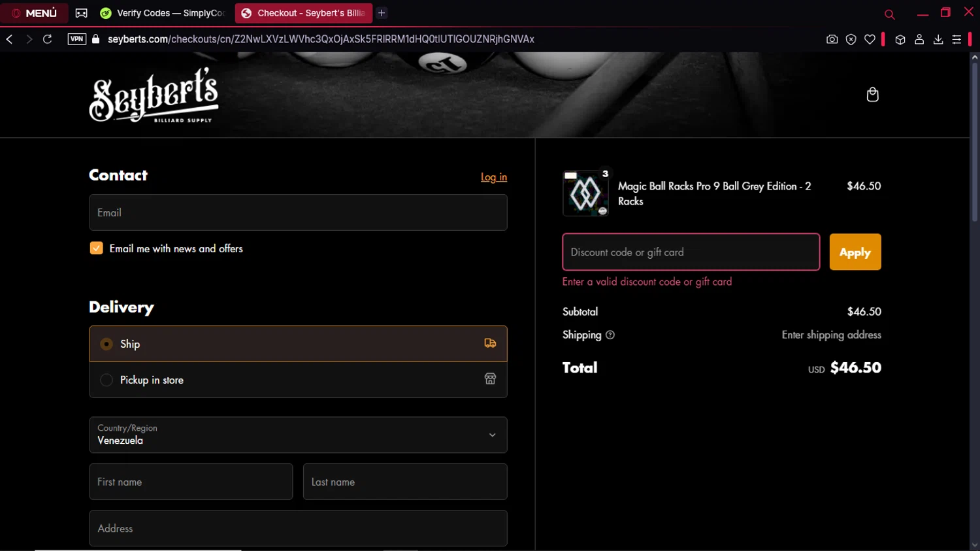Switch to Verify Codes SimplyCodes tab

pyautogui.click(x=163, y=13)
